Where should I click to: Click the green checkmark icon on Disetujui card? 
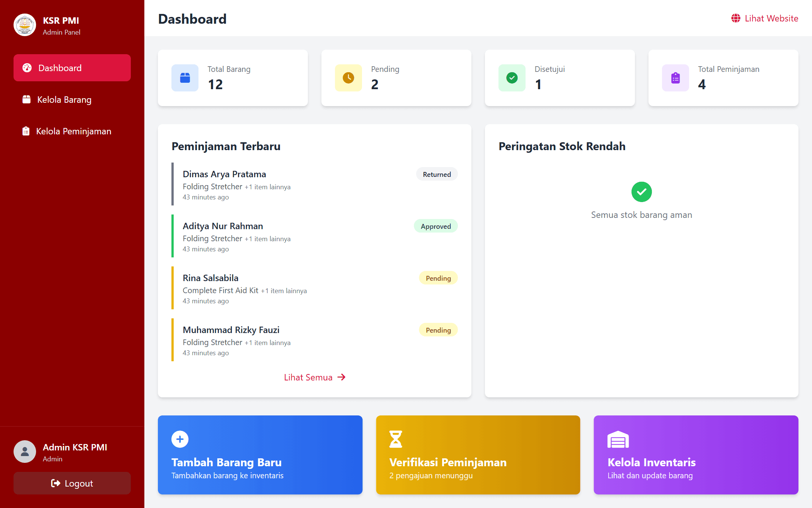512,78
